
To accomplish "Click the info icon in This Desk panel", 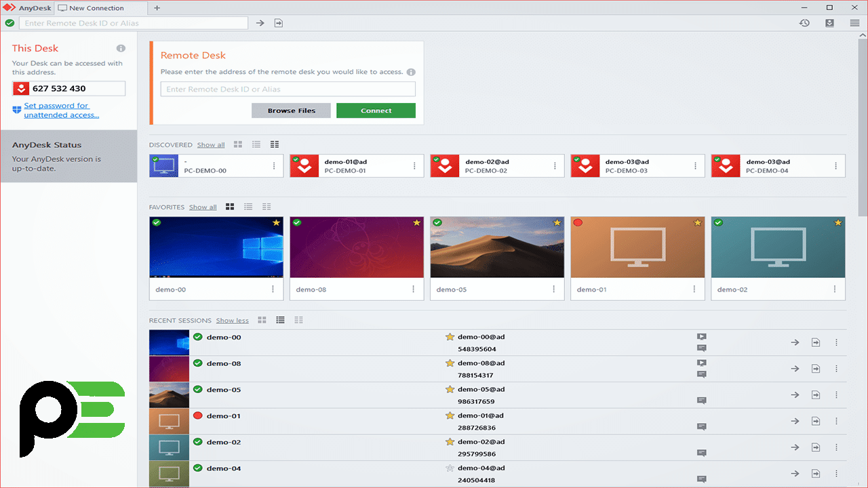I will [121, 49].
